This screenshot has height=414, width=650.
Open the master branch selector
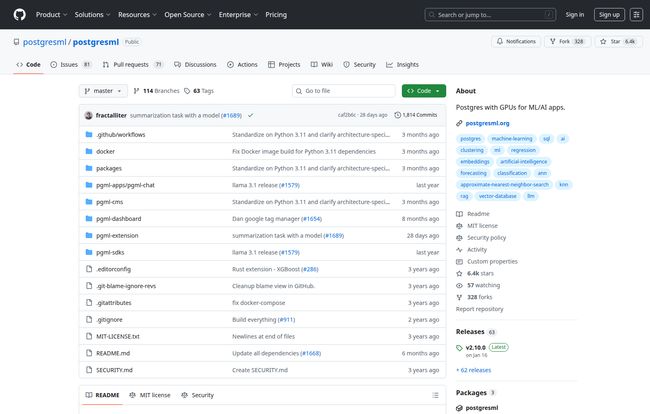(x=103, y=91)
